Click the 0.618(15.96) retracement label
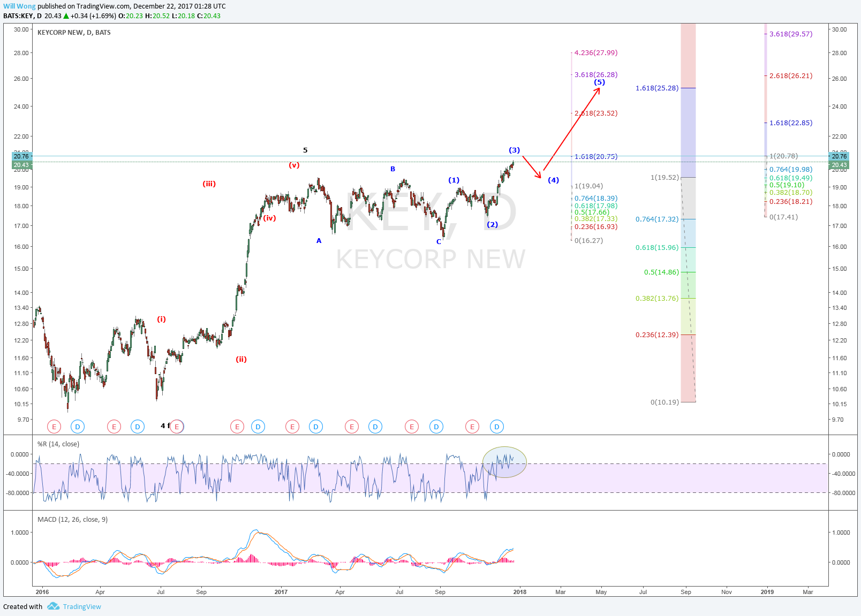The width and height of the screenshot is (861, 616). 657,247
